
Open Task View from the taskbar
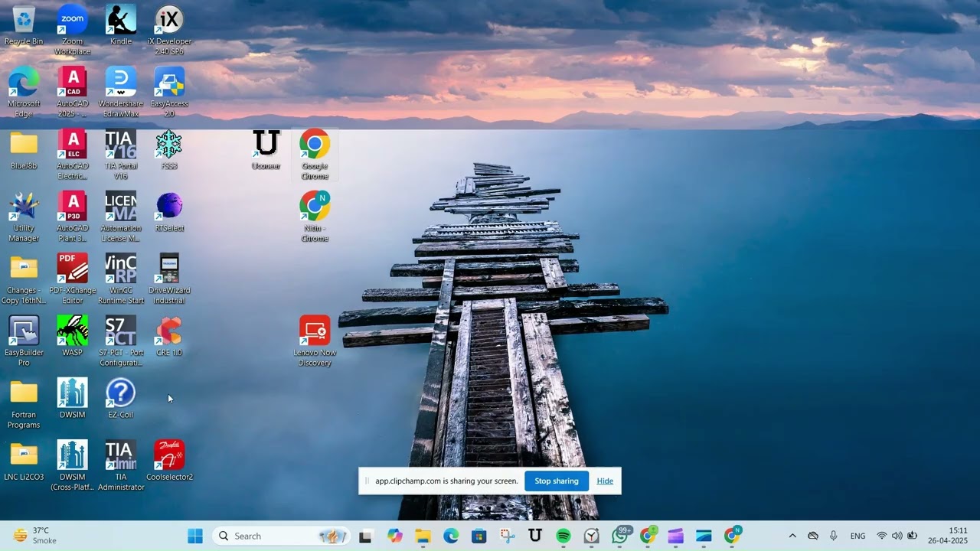tap(366, 536)
